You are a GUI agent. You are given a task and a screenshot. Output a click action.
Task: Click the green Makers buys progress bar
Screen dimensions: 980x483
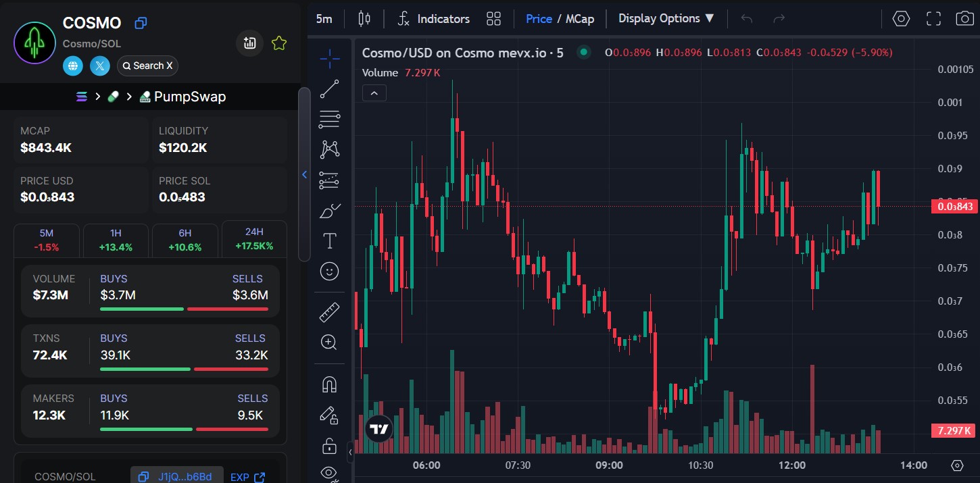(146, 429)
